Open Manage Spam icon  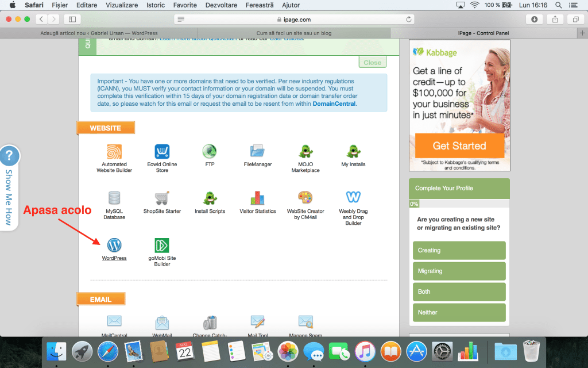(x=305, y=321)
